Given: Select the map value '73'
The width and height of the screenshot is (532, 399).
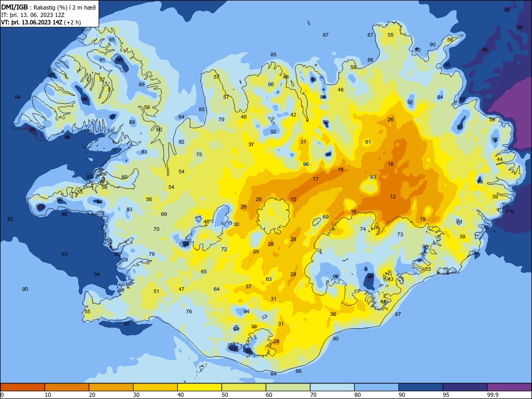Looking at the screenshot, I should click(x=400, y=234).
